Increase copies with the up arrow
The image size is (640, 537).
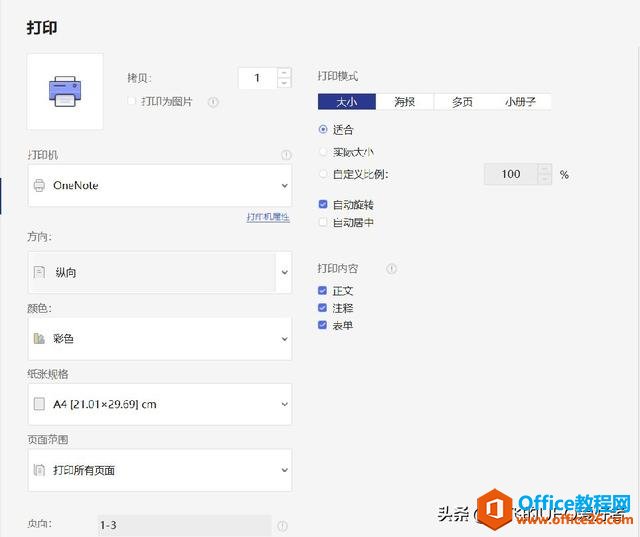pos(285,73)
